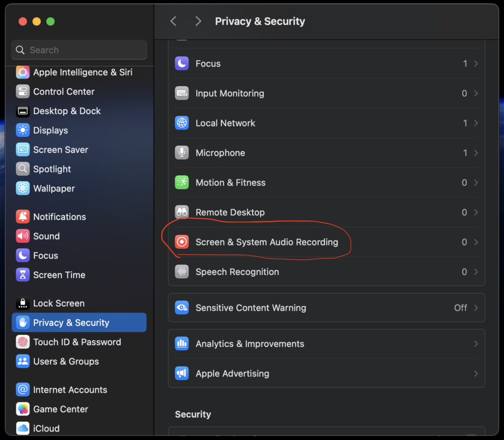Select the Focus icon in the settings list

(x=182, y=63)
